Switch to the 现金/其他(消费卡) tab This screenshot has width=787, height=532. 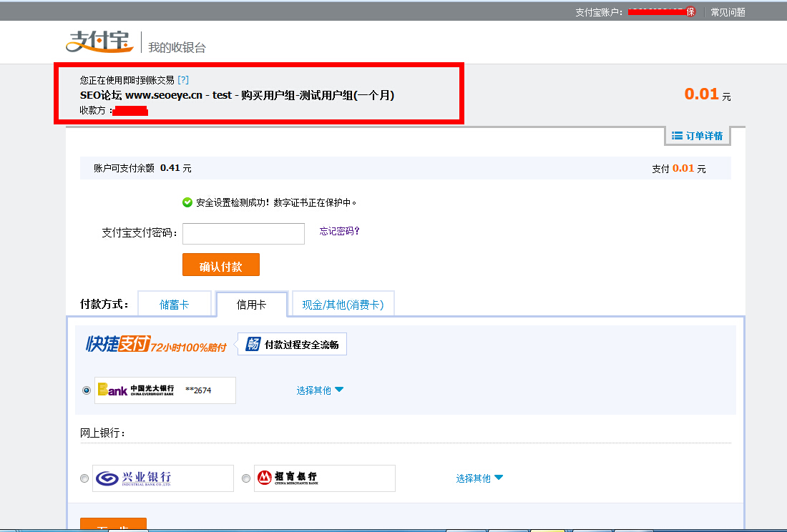coord(343,305)
